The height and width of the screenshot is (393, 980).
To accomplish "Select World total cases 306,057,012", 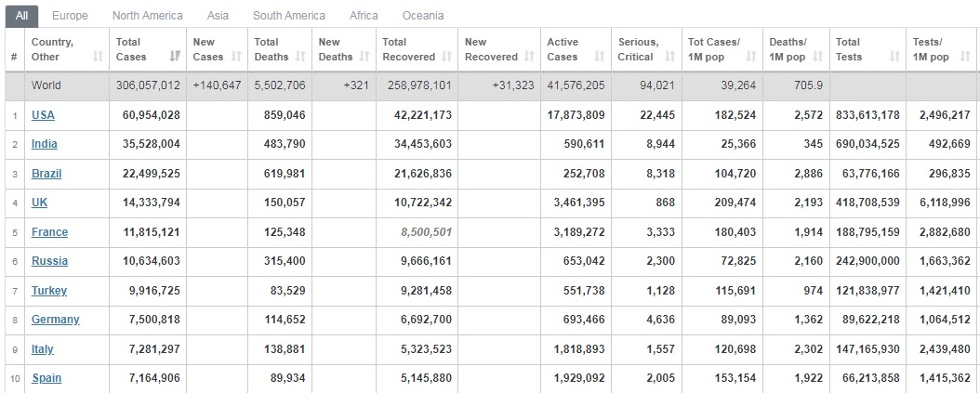I will click(148, 85).
